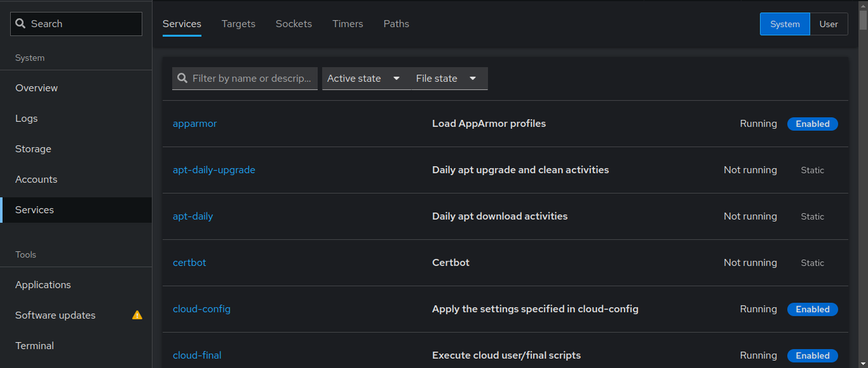The height and width of the screenshot is (368, 868).
Task: Select the System toggle button
Action: pyautogui.click(x=785, y=24)
